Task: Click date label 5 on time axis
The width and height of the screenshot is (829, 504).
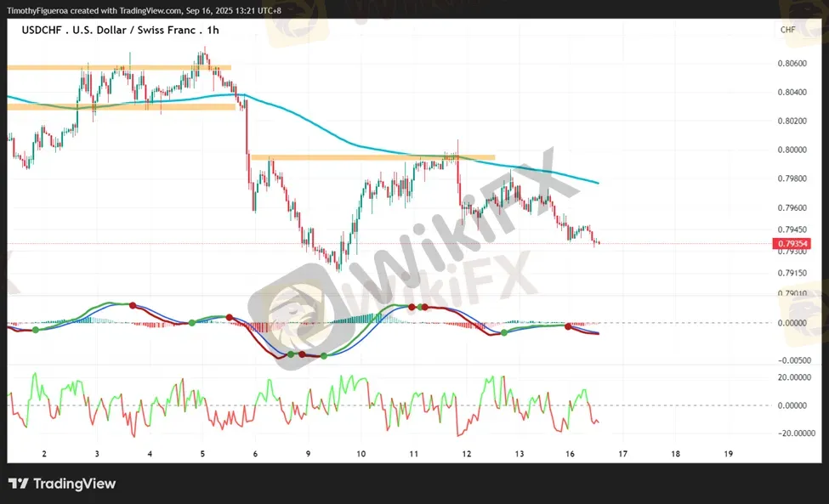Action: coord(202,454)
